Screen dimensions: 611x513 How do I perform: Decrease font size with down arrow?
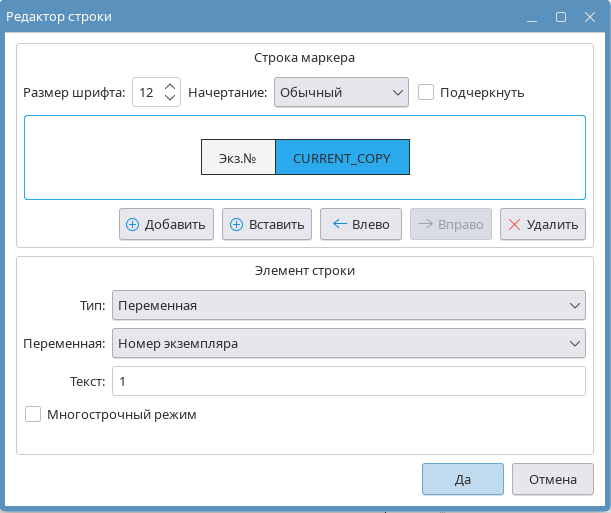170,98
